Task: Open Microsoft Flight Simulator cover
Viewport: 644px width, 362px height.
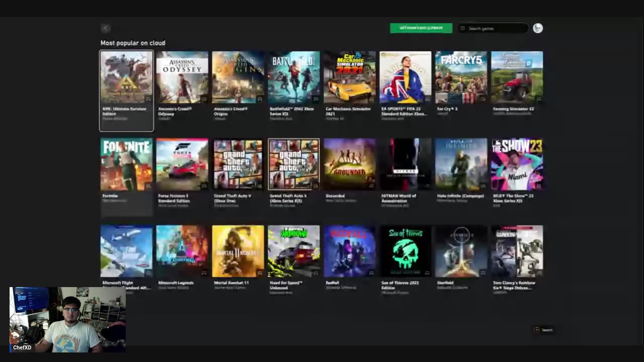Action: [126, 251]
